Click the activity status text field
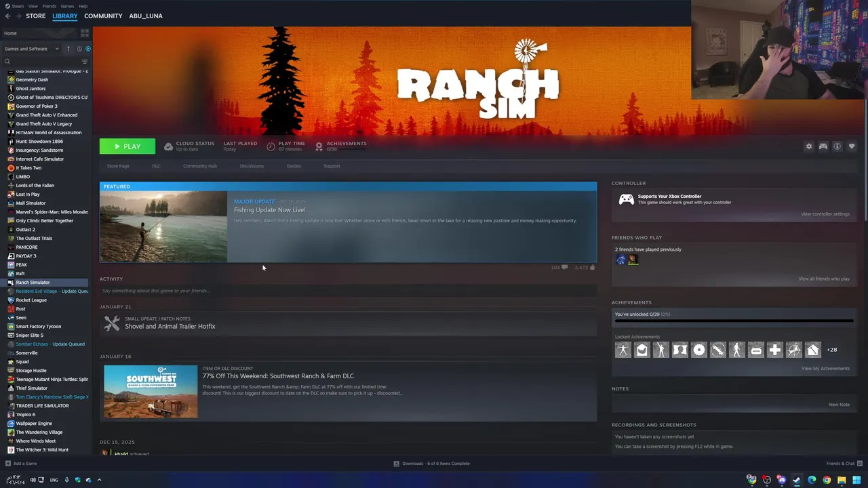The image size is (868, 488). click(348, 291)
